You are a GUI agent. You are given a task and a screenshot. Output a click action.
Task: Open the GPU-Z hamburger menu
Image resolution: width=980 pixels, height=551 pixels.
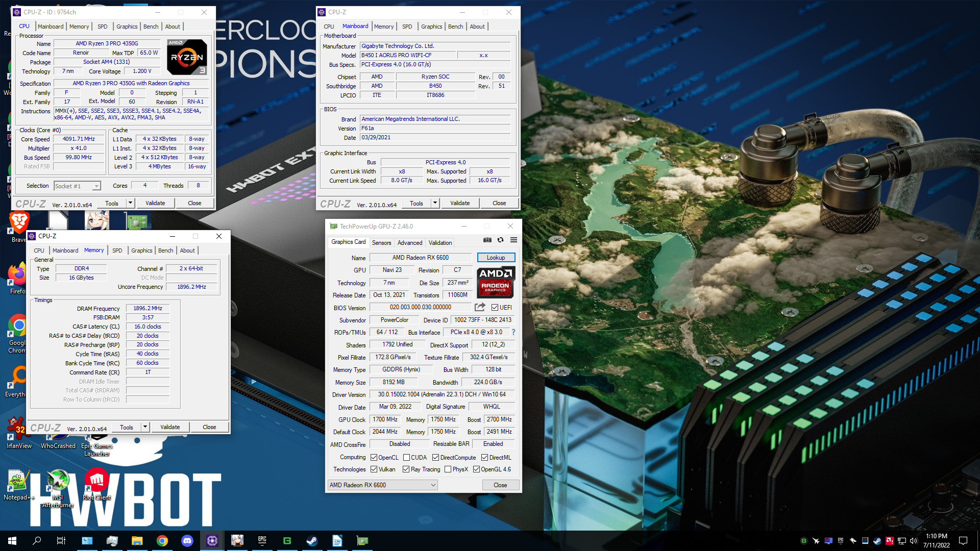click(x=513, y=240)
